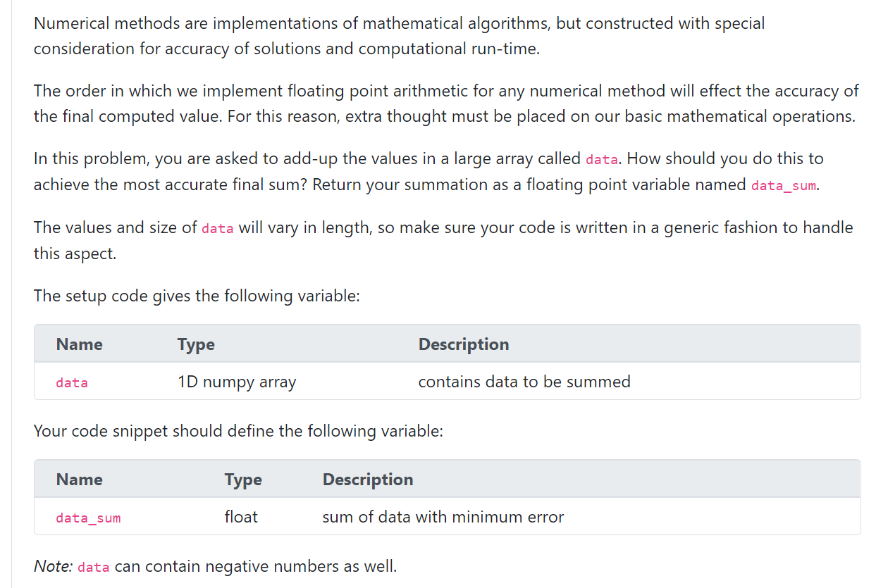Viewport: 876px width, 588px height.
Task: Click the 'float' type cell
Action: 241,518
